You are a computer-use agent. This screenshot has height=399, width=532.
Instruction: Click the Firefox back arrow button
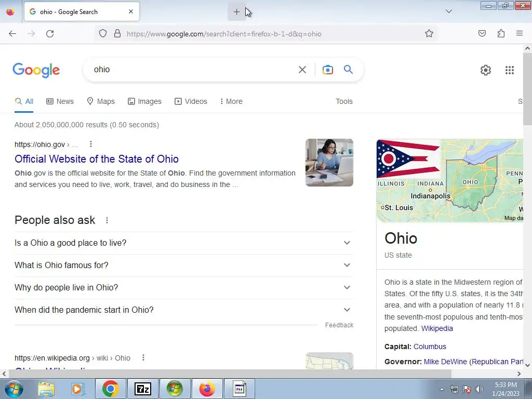tap(12, 34)
